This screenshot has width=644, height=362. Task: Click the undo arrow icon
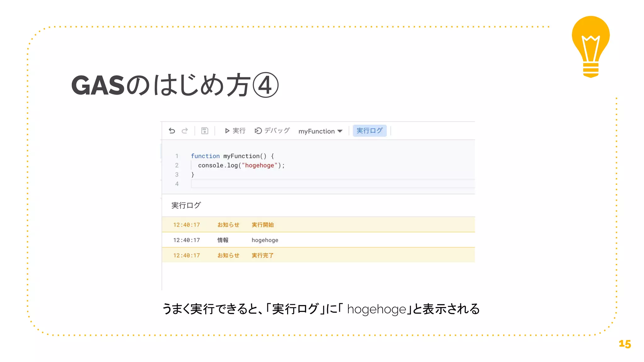(172, 131)
